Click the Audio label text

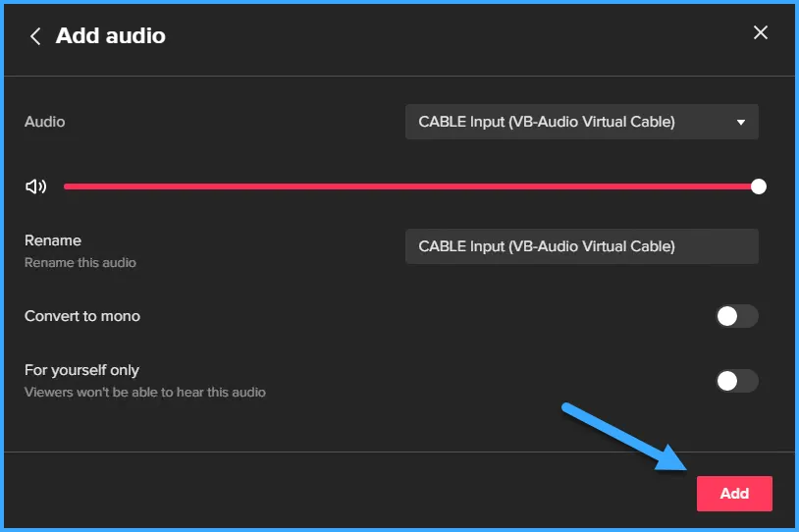pyautogui.click(x=45, y=122)
